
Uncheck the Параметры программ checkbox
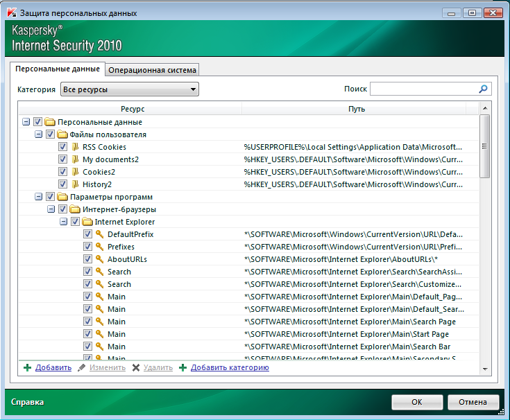(x=50, y=197)
